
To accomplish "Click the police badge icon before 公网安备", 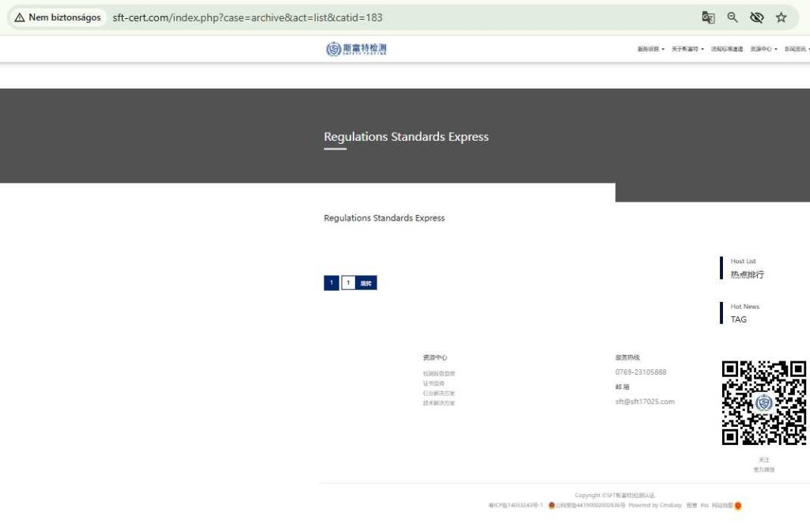I will point(551,505).
